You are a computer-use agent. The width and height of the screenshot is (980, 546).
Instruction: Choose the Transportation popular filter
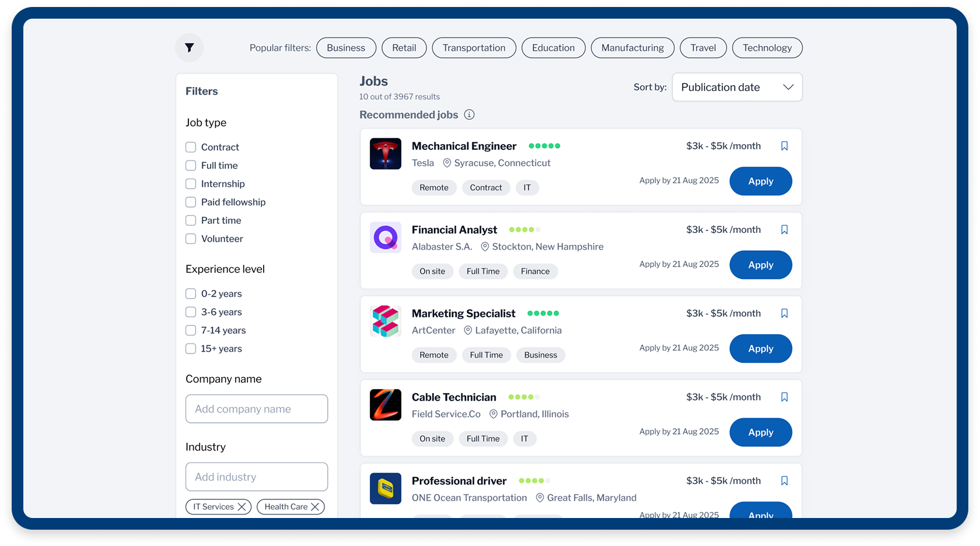coord(474,48)
